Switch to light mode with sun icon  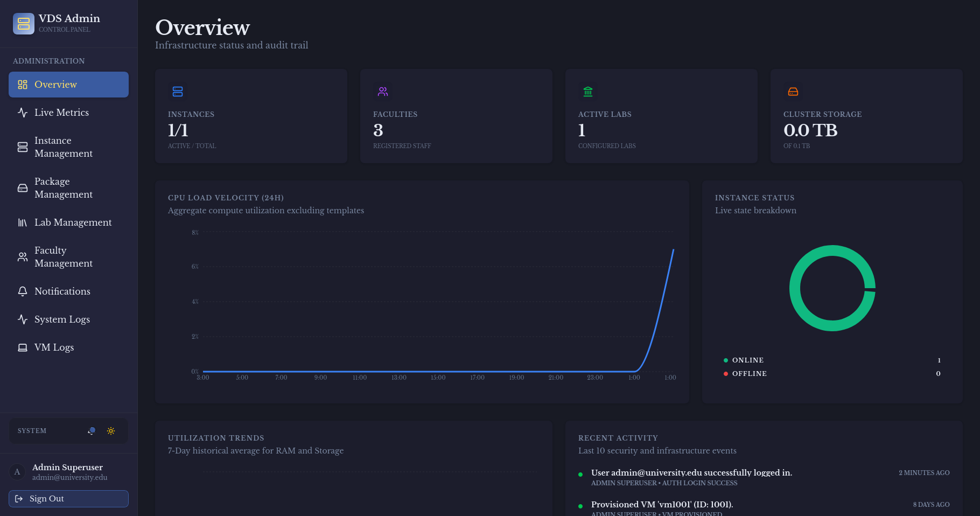coord(111,431)
